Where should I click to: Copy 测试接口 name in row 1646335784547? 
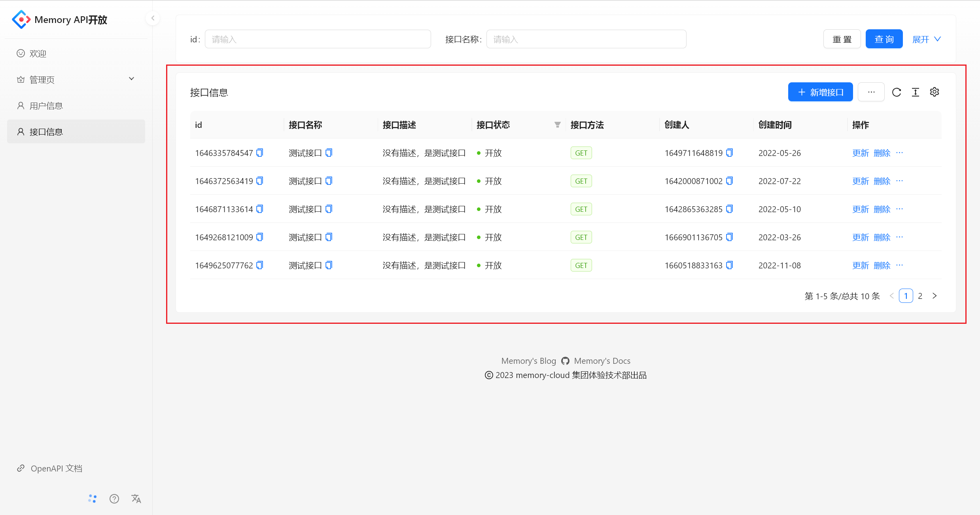click(x=329, y=153)
